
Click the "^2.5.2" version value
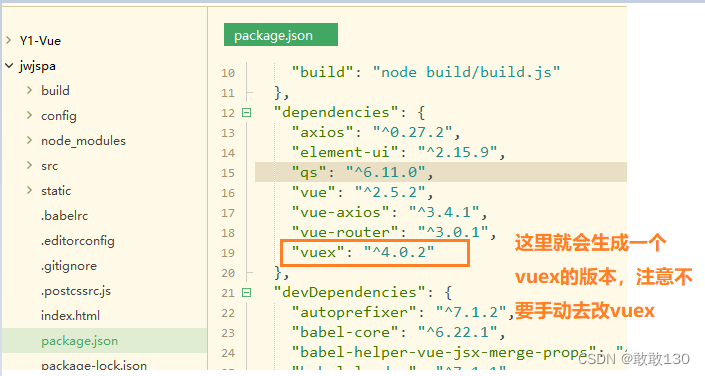[x=390, y=192]
